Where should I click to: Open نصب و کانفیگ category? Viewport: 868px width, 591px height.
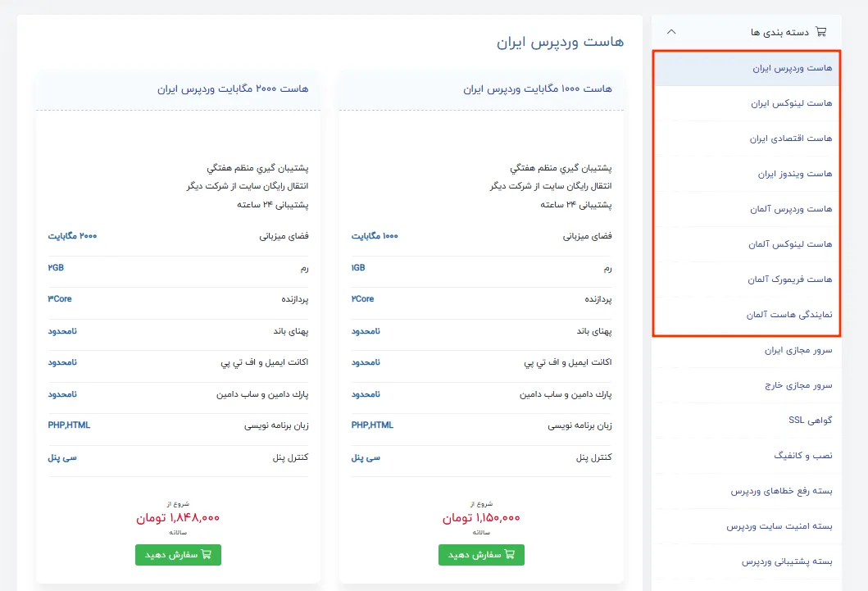[747, 456]
